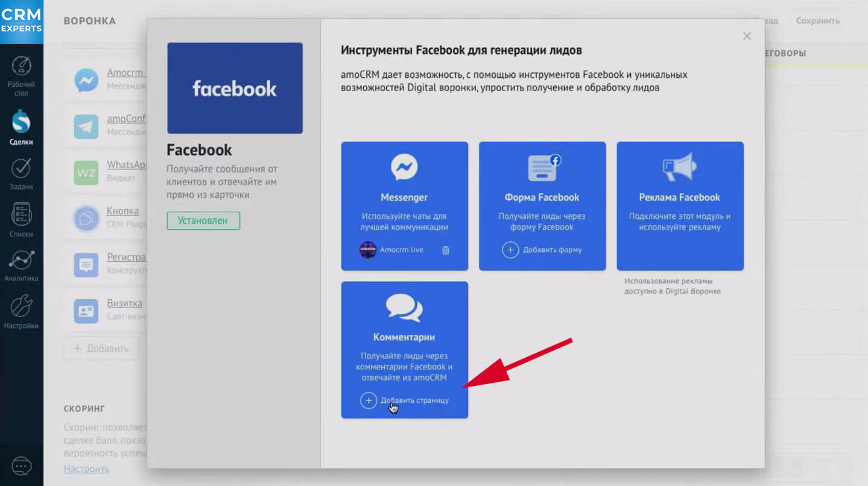Image resolution: width=868 pixels, height=486 pixels.
Task: Click the Facebook logo banner image
Action: point(235,88)
